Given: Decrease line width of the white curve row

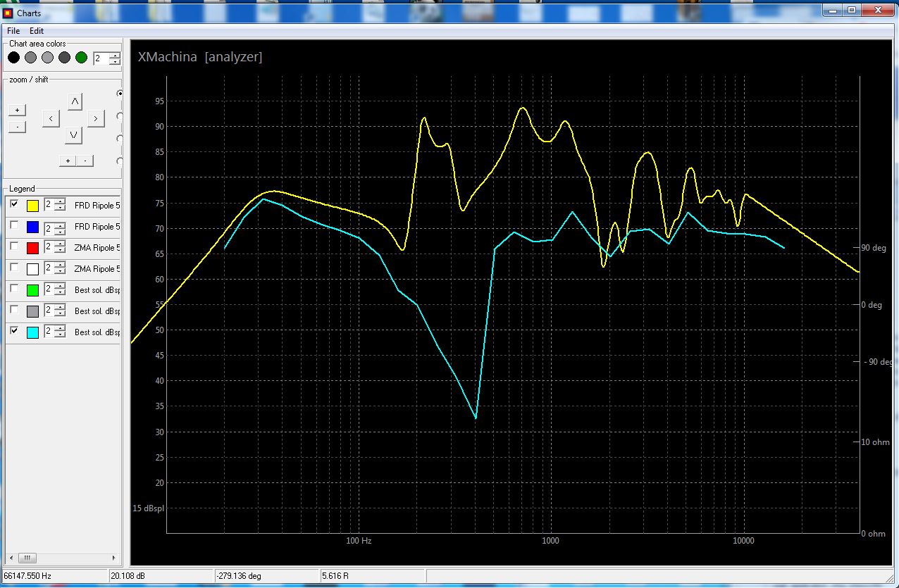Looking at the screenshot, I should point(60,273).
